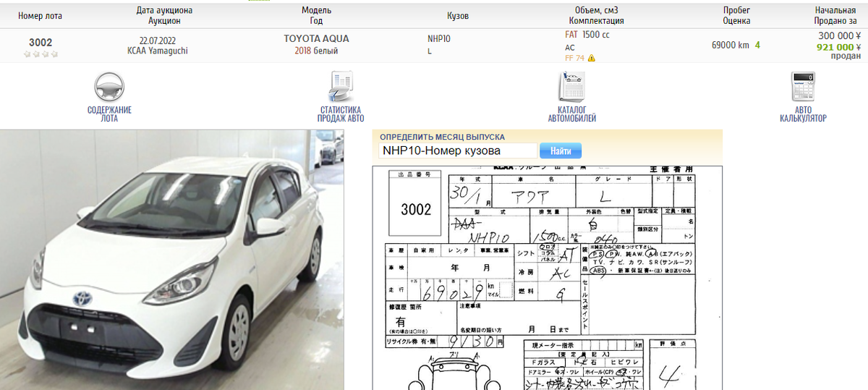Click the Найти button
Image resolution: width=868 pixels, height=390 pixels.
[x=561, y=151]
